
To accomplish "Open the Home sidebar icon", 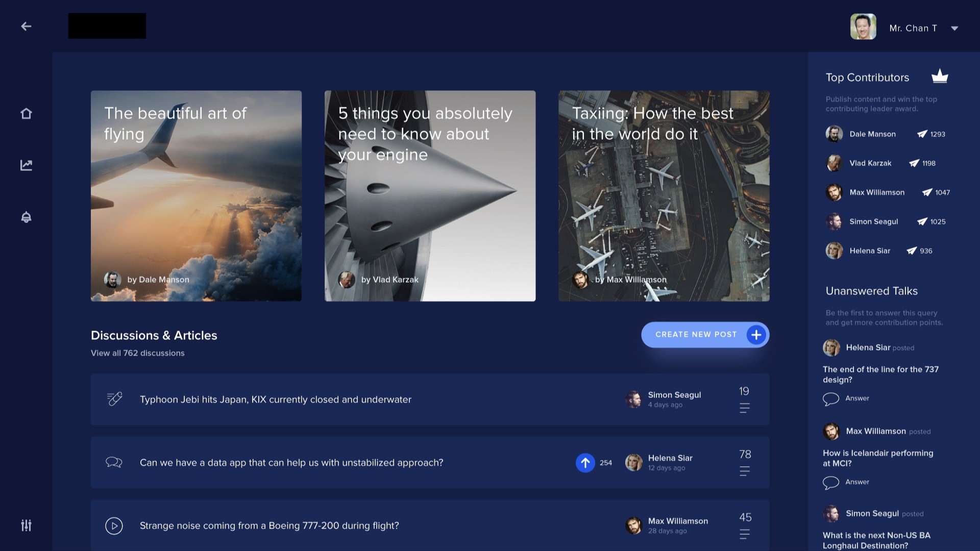I will point(26,113).
